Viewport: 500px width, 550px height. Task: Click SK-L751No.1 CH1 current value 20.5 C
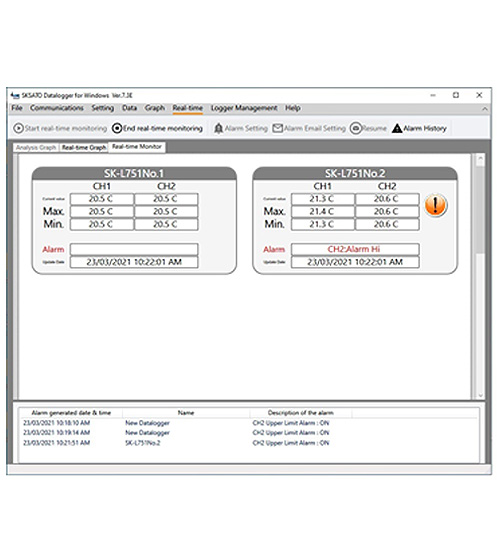(x=102, y=199)
